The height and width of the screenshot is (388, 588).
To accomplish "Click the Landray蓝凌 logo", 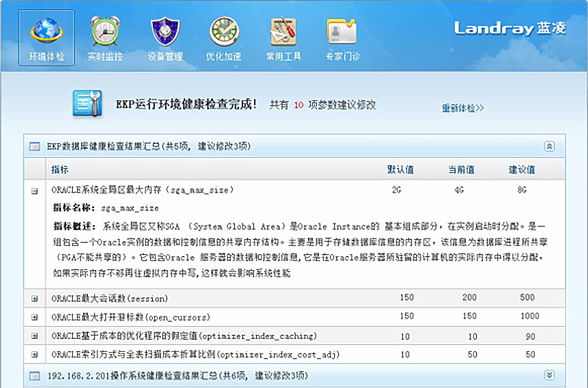I will coord(510,28).
